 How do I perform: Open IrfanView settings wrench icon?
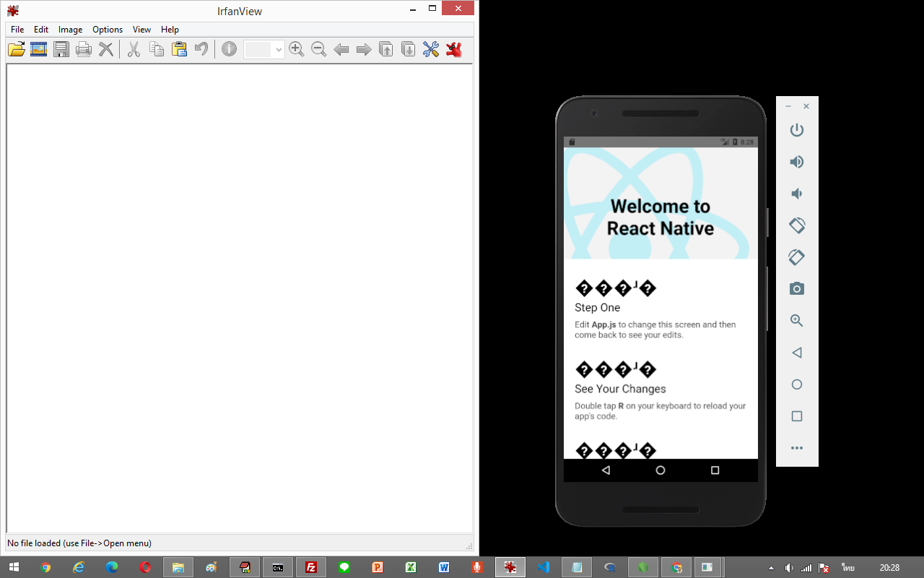coord(431,49)
